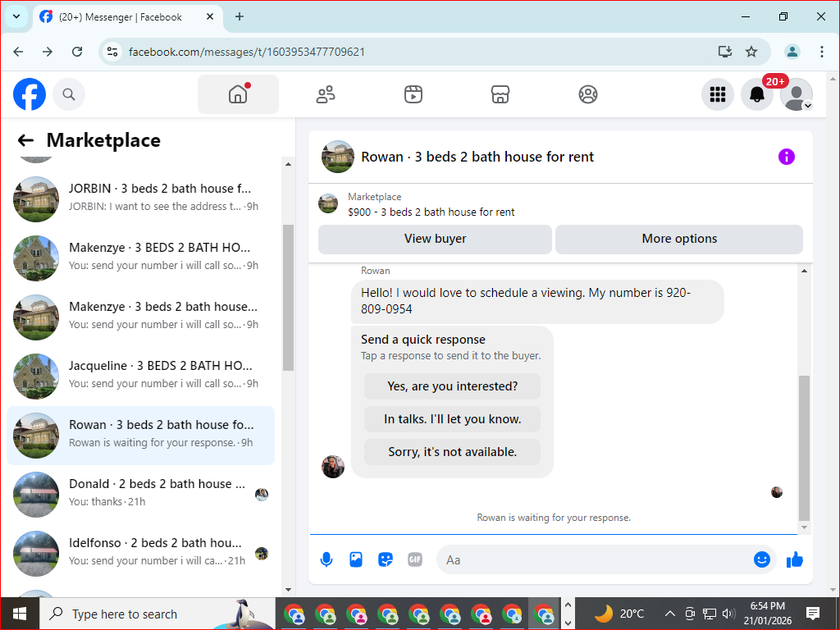Click the chat messages scrollbar thumb
The image size is (840, 630).
pyautogui.click(x=804, y=449)
